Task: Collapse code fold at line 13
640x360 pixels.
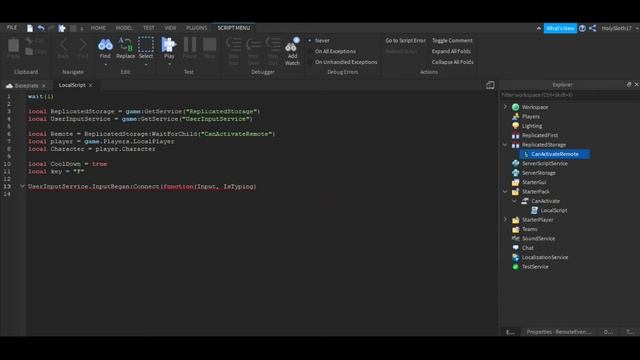Action: (x=22, y=186)
